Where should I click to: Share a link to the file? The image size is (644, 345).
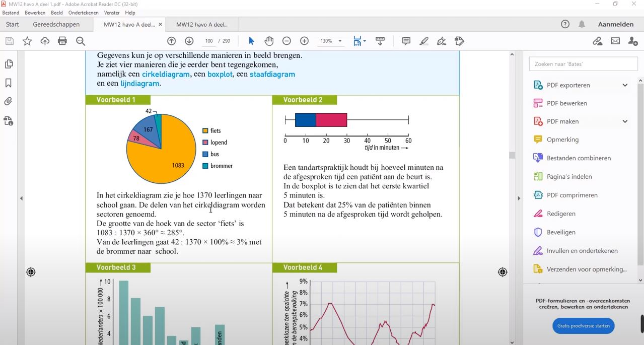(x=598, y=41)
